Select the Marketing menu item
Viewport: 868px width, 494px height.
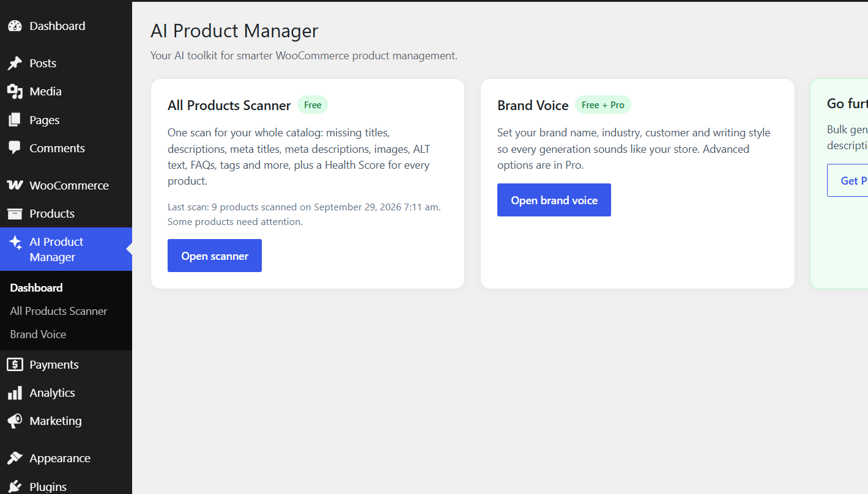coord(66,421)
